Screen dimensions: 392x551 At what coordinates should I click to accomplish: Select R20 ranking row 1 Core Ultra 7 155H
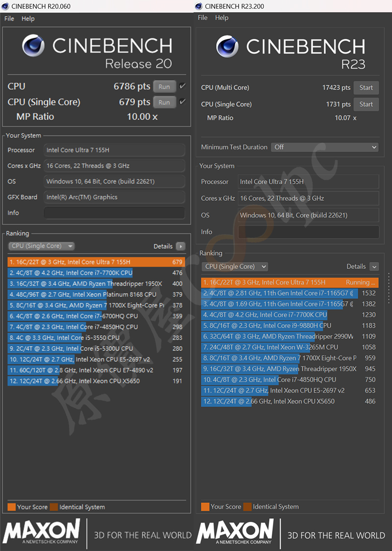tap(96, 262)
